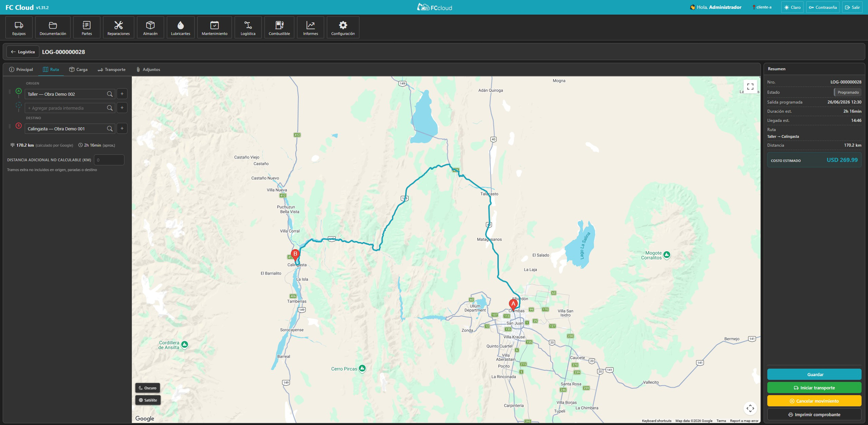The width and height of the screenshot is (868, 425).
Task: Click Imprimir comprobante button
Action: [814, 414]
